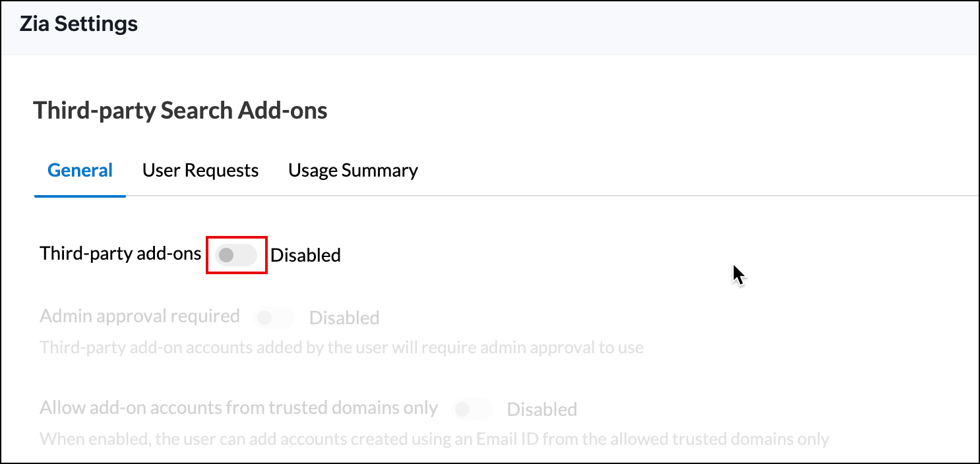Click the gray knob of Third-party add-ons switch

pos(226,255)
